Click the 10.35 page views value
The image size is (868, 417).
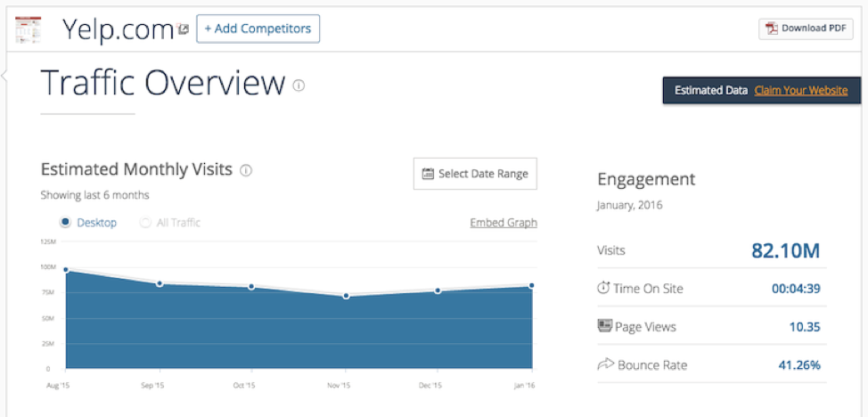pyautogui.click(x=805, y=327)
